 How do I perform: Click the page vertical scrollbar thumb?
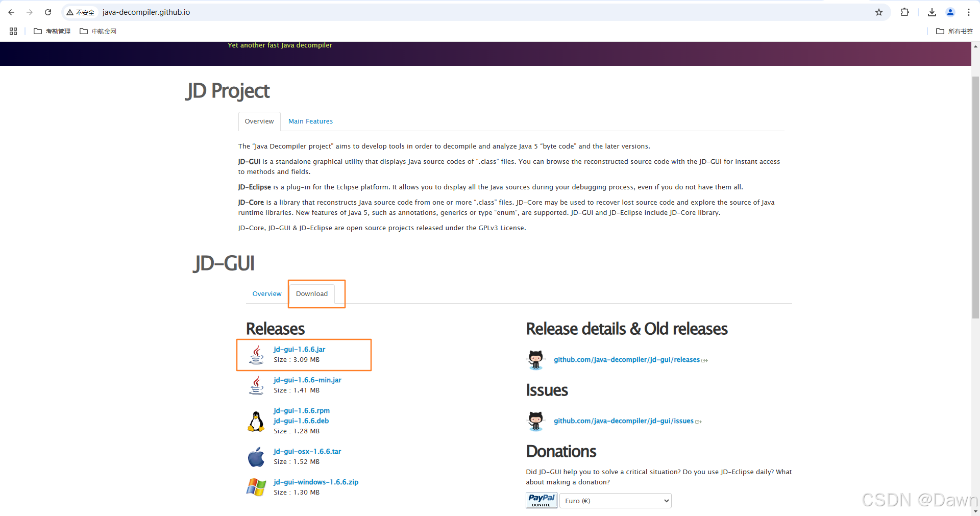click(x=975, y=198)
